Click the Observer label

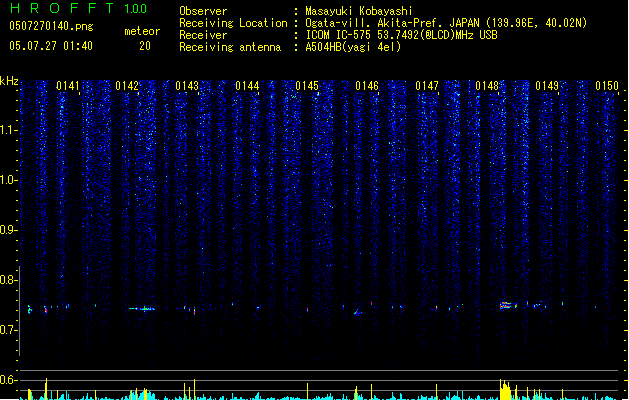(203, 11)
